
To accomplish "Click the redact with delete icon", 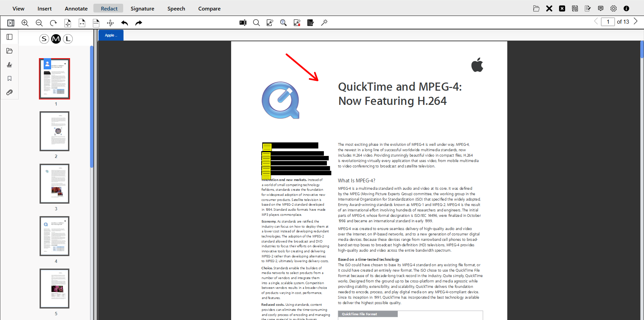I will coord(297,23).
